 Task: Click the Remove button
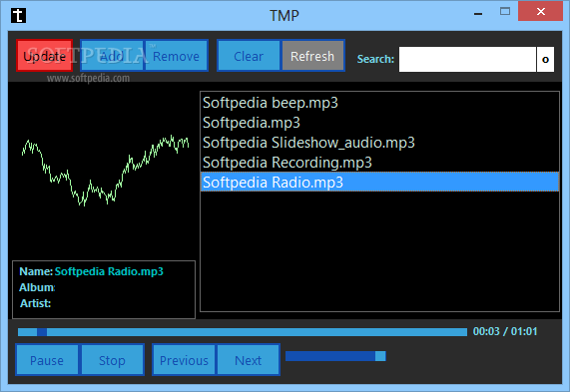click(177, 56)
